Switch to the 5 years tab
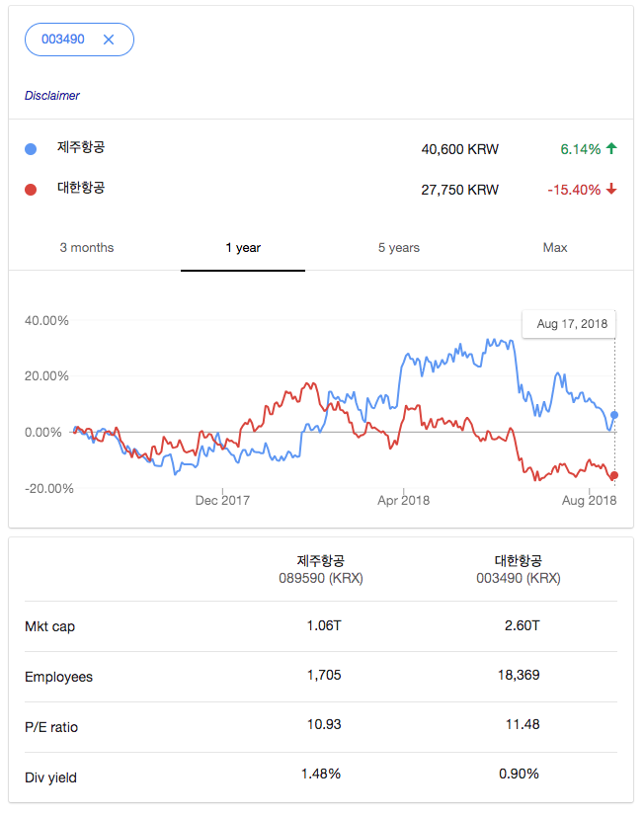Viewport: 644px width, 818px height. pyautogui.click(x=399, y=248)
